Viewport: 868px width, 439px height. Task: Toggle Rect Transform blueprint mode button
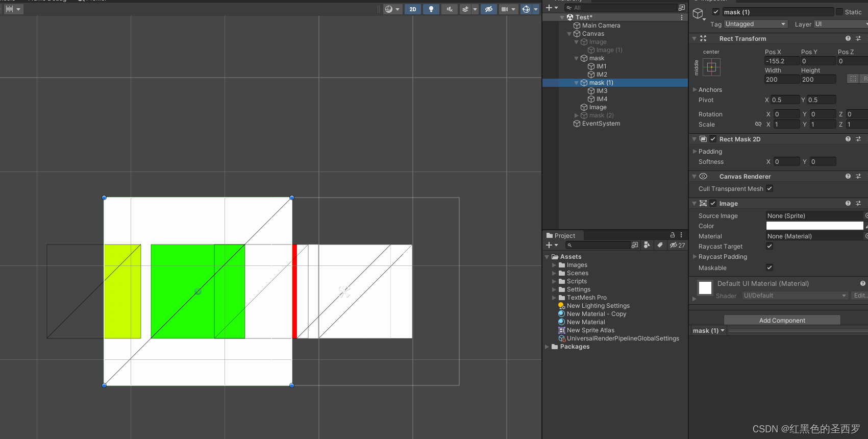[853, 79]
